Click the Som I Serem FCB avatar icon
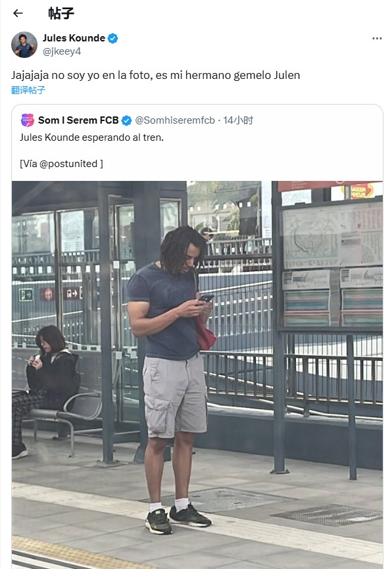This screenshot has height=569, width=392. 27,120
